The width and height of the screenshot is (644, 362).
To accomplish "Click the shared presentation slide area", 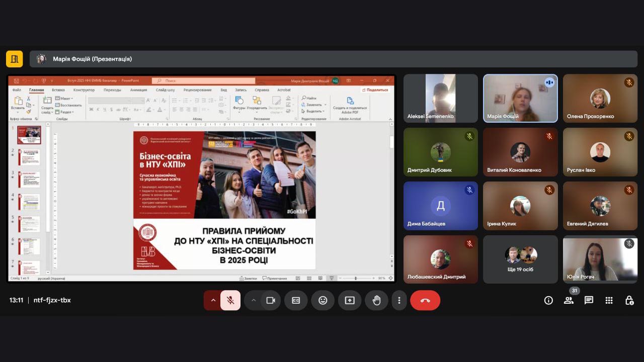I will [224, 200].
